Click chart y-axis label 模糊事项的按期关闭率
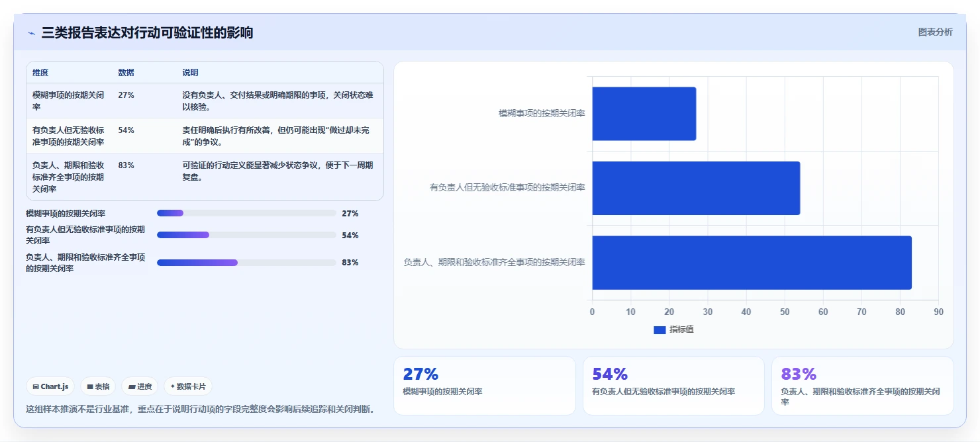Image resolution: width=980 pixels, height=442 pixels. 542,114
